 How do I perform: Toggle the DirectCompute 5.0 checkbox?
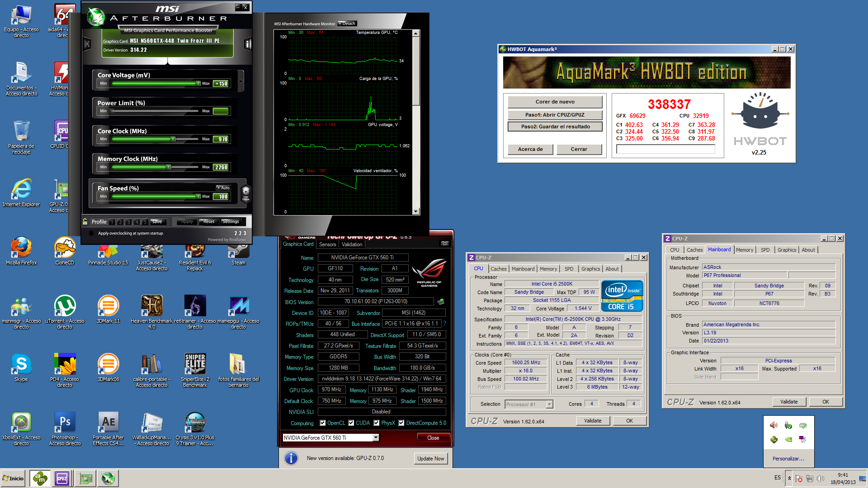click(x=401, y=423)
